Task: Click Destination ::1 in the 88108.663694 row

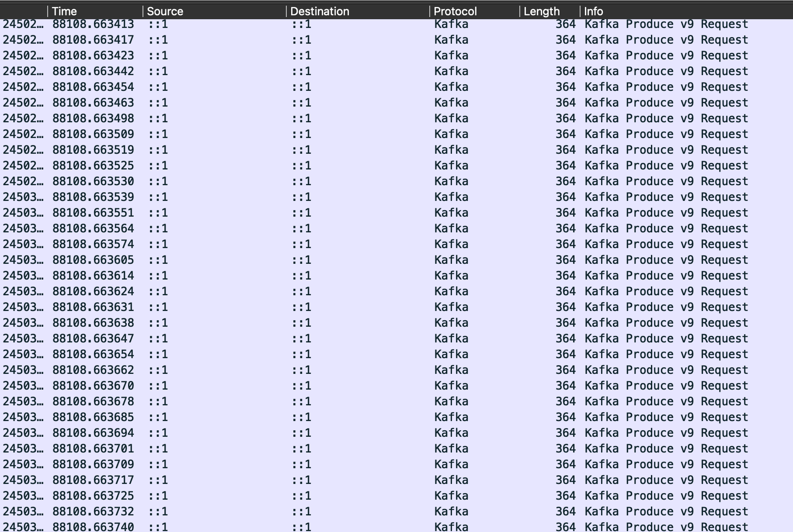Action: click(x=302, y=433)
